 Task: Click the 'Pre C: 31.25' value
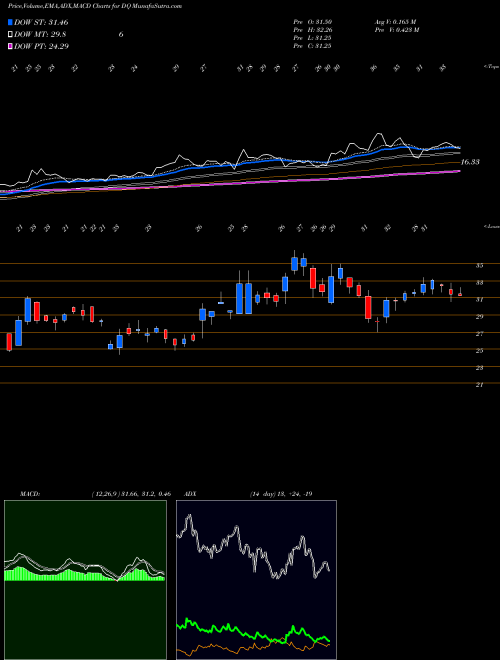tap(313, 45)
